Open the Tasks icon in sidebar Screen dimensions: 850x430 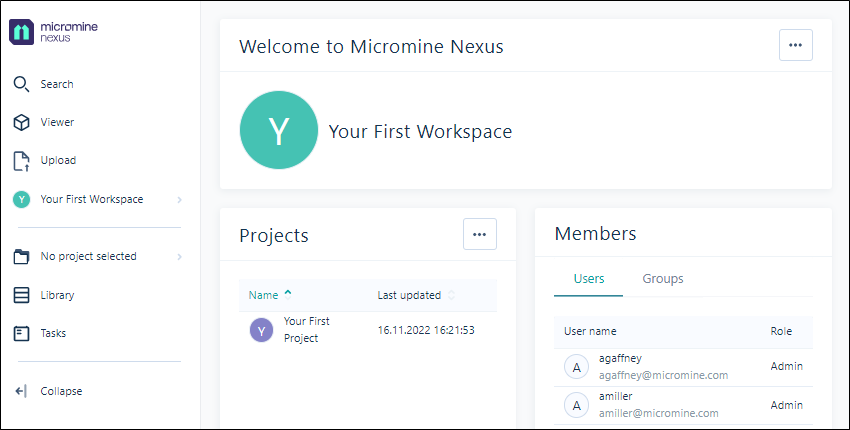[x=21, y=333]
